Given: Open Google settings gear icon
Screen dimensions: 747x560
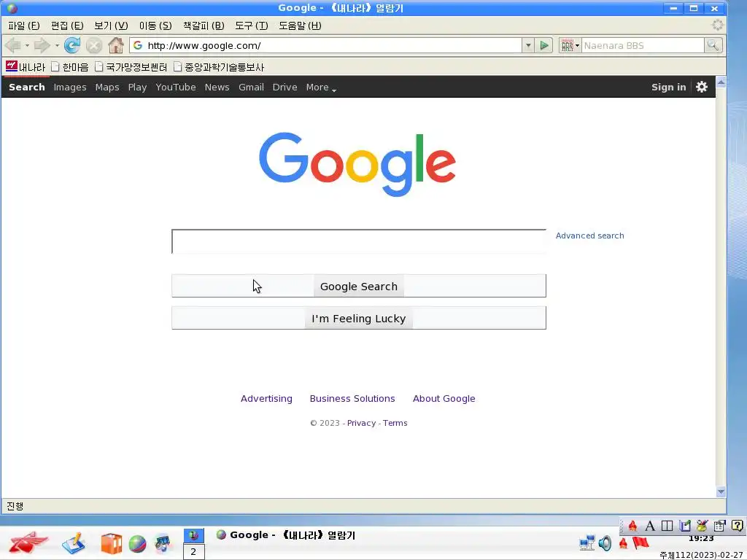Looking at the screenshot, I should pos(702,87).
